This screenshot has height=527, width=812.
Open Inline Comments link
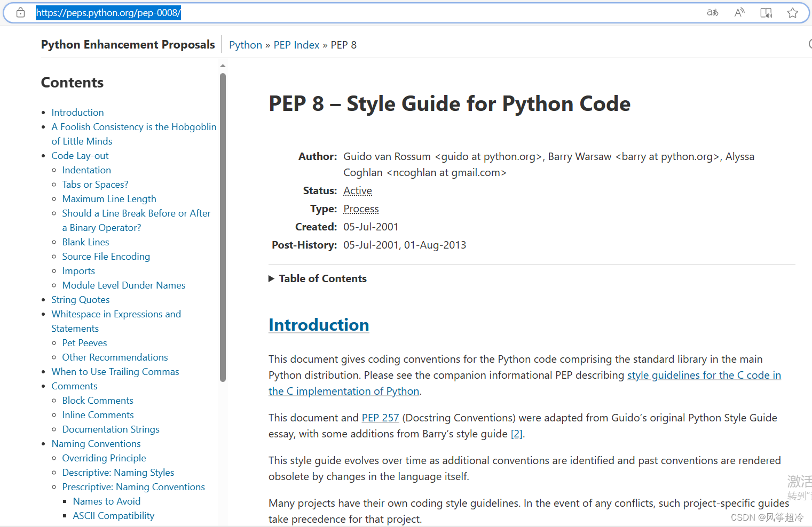pyautogui.click(x=98, y=415)
